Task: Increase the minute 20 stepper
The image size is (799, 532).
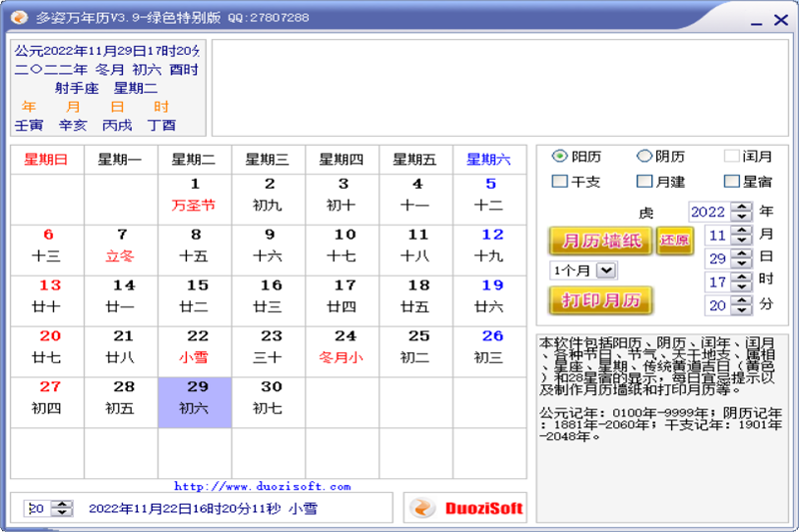Action: coord(741,300)
